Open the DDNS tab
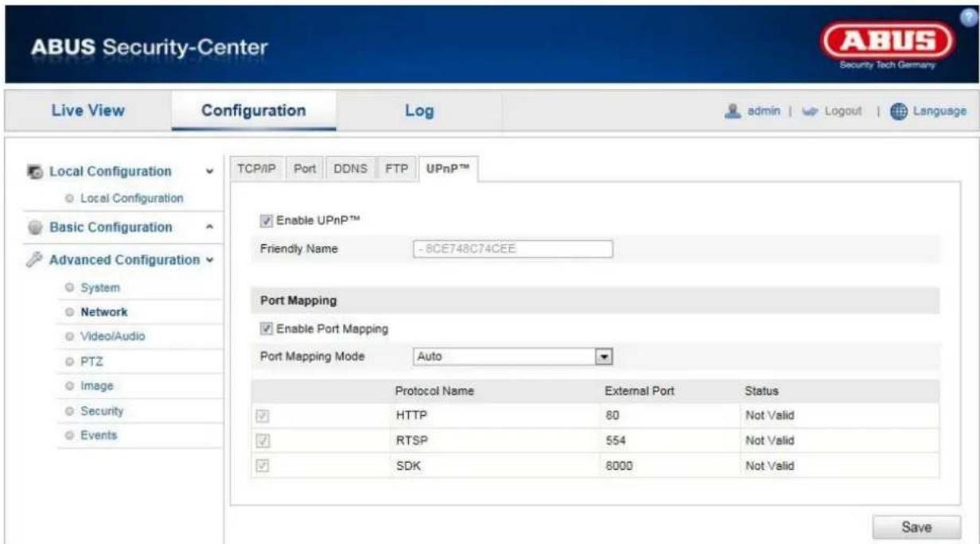Screen dimensions: 980x544 [x=350, y=169]
